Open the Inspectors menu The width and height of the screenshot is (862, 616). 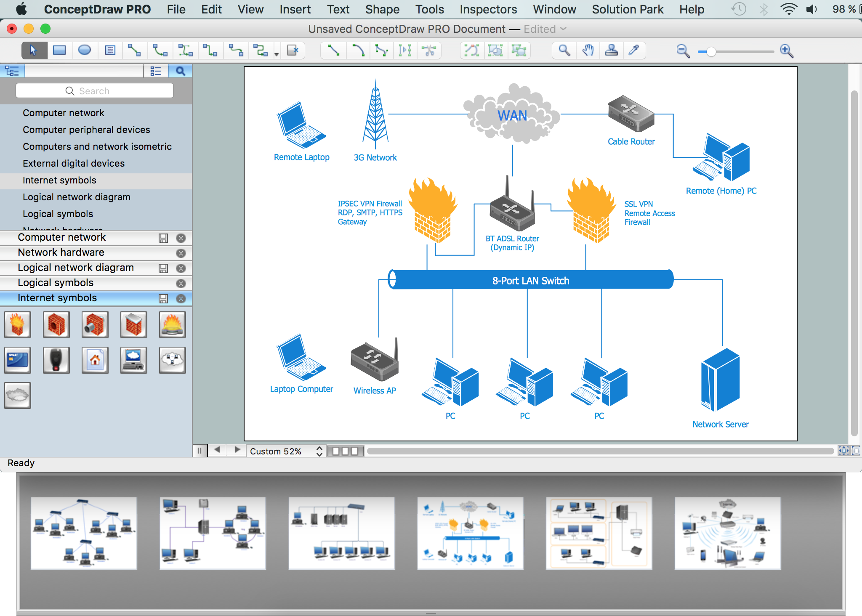[x=488, y=9]
